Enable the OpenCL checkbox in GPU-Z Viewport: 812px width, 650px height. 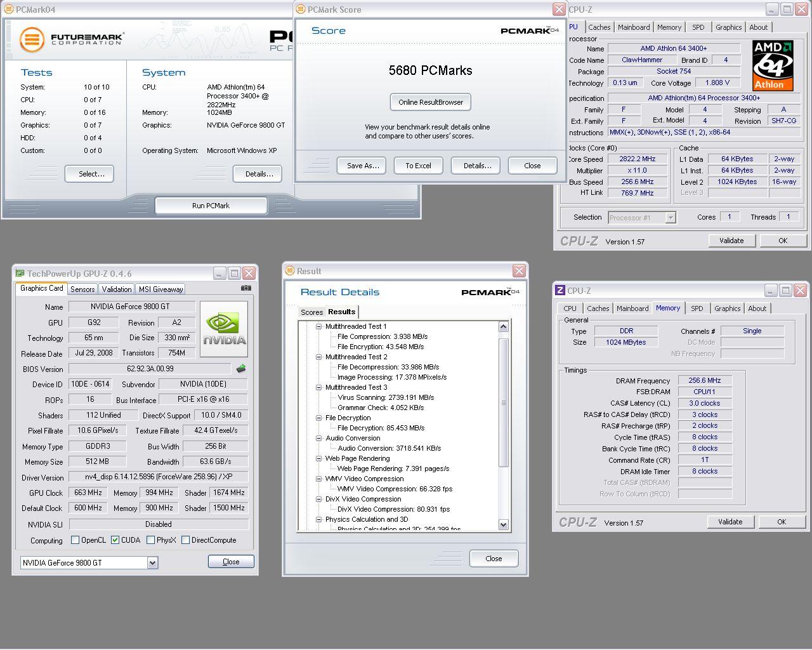coord(75,540)
